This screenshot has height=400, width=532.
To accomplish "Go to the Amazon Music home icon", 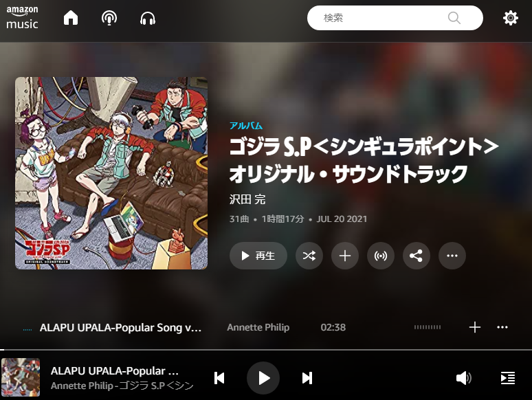I will [71, 18].
